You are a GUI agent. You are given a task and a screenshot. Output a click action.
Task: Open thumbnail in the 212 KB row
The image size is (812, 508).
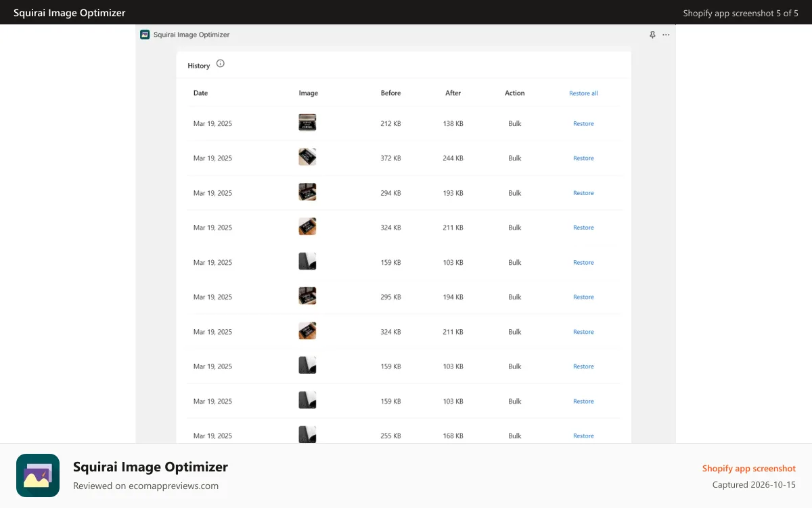tap(307, 123)
